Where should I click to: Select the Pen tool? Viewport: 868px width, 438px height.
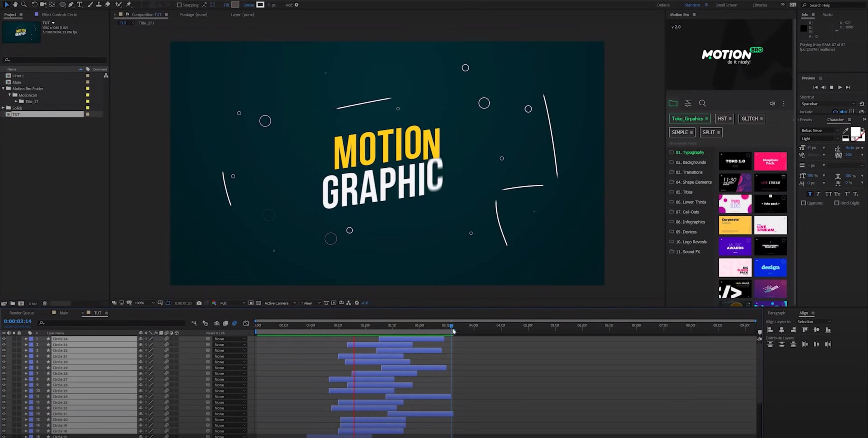tap(71, 4)
